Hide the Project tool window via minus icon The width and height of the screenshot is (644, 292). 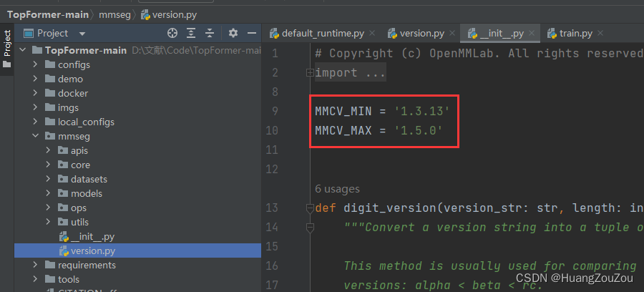[252, 33]
